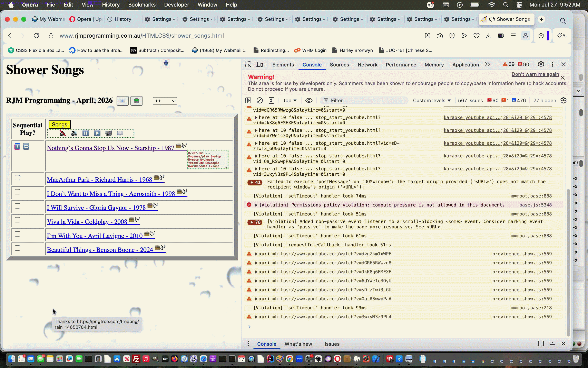Screen dimensions: 588x368
Task: Click the yellow Songs button
Action: 60,125
